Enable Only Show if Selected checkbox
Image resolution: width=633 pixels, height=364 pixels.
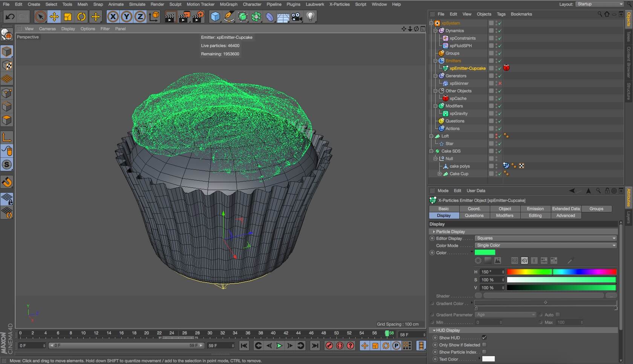(484, 345)
